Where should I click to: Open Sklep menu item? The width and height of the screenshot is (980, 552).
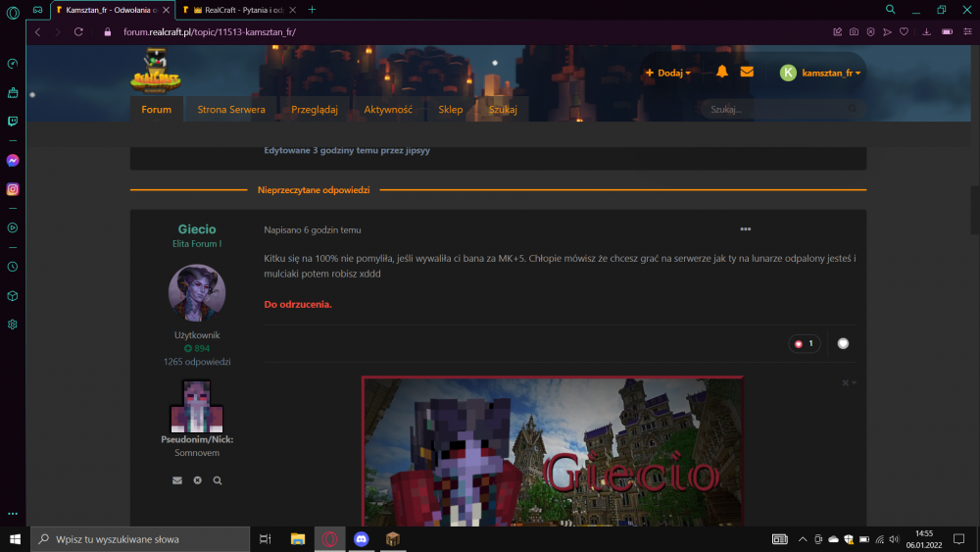(x=451, y=110)
